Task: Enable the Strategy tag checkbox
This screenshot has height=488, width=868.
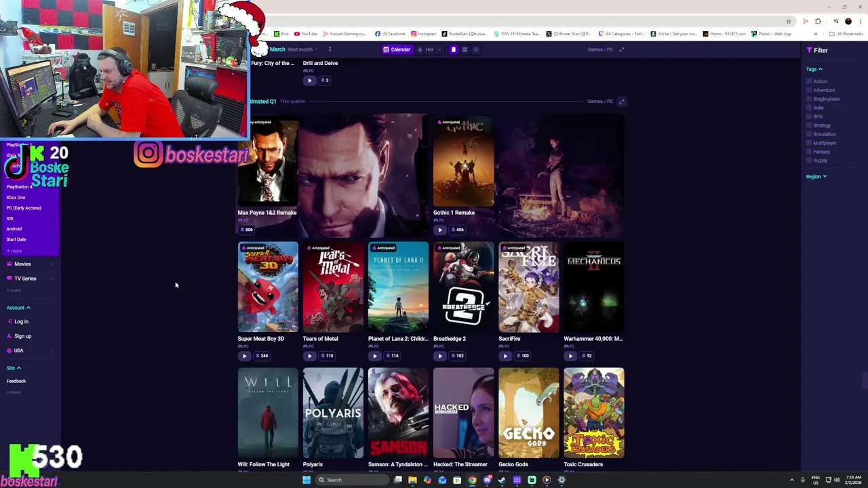Action: [809, 125]
